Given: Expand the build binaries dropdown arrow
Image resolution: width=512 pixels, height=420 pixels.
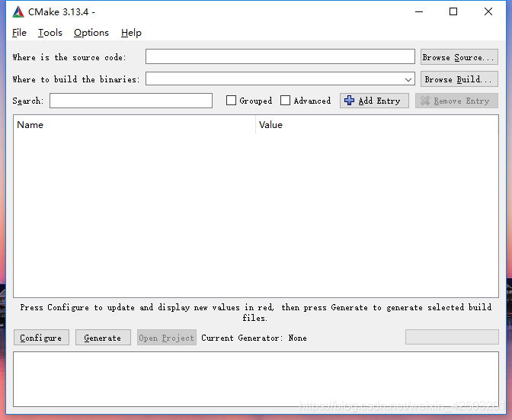Looking at the screenshot, I should 408,79.
